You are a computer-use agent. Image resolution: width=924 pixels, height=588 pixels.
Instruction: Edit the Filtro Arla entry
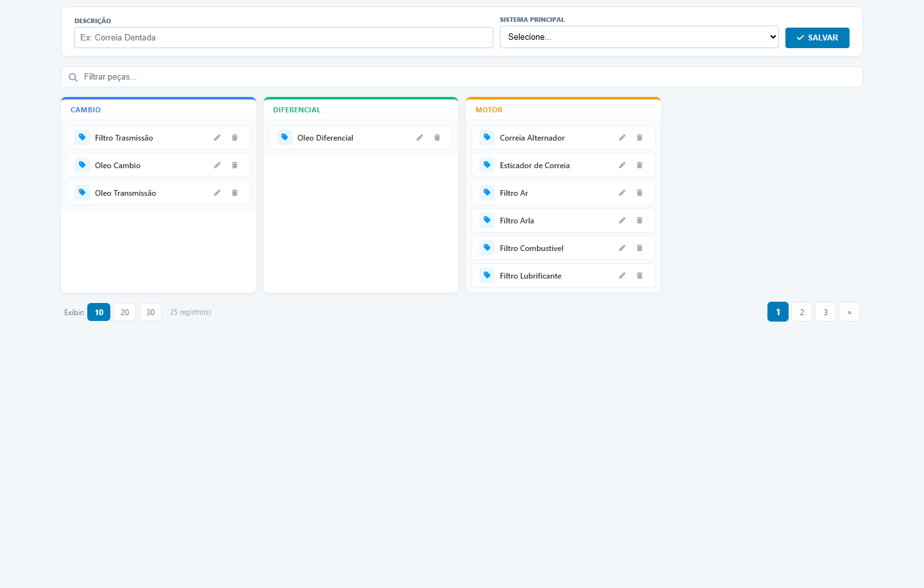(x=622, y=220)
